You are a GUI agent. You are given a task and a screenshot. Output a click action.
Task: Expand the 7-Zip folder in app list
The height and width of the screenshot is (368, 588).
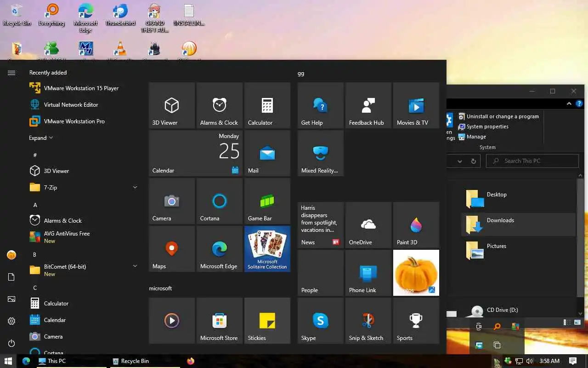click(x=84, y=187)
